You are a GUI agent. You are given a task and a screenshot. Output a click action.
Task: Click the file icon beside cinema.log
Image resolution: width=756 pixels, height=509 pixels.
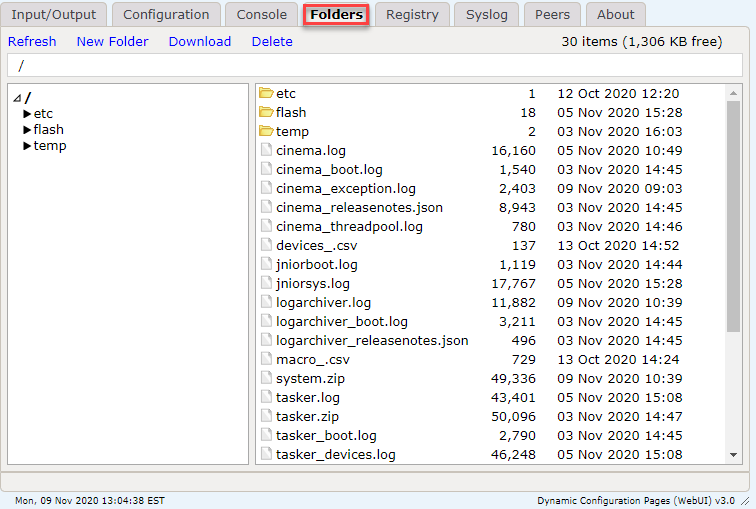point(266,150)
